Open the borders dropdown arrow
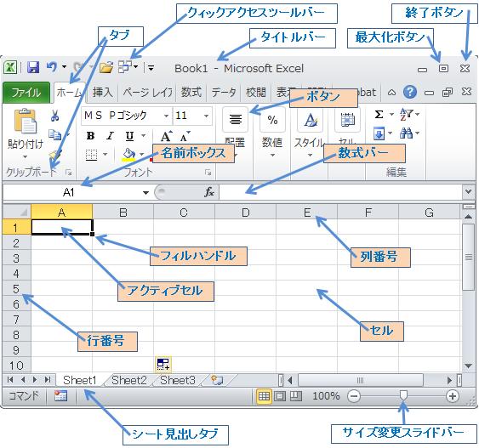 click(x=105, y=154)
